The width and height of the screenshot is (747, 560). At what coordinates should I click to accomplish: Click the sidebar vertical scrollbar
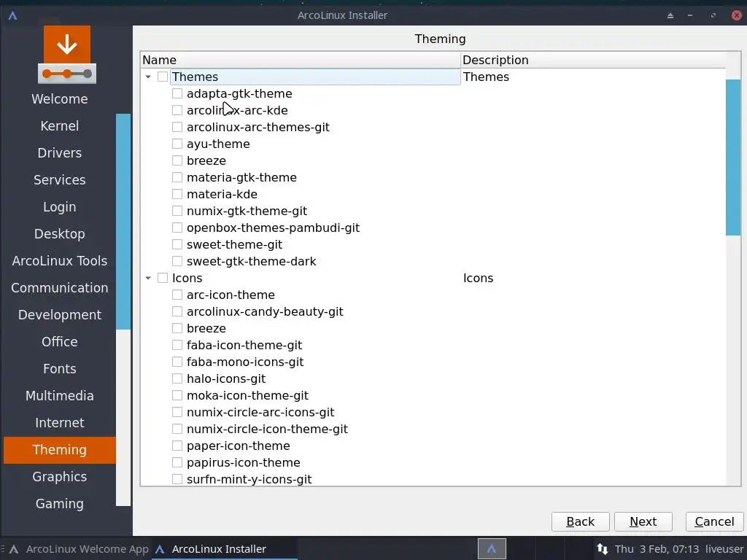[123, 222]
